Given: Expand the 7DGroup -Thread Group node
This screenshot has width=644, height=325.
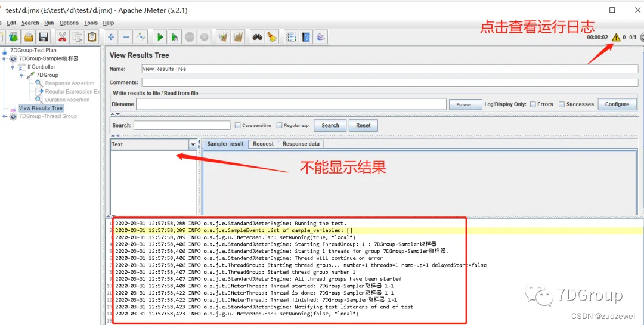Looking at the screenshot, I should click(5, 116).
